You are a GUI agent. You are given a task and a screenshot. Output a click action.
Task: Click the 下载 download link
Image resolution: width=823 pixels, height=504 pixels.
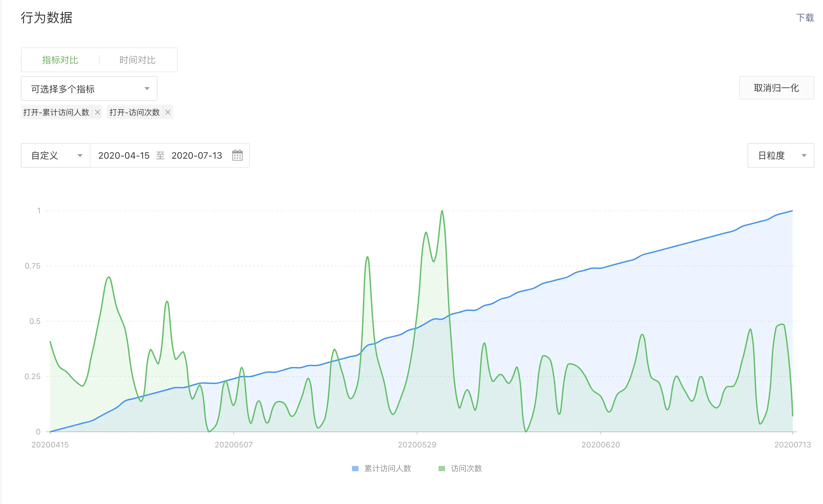point(805,18)
